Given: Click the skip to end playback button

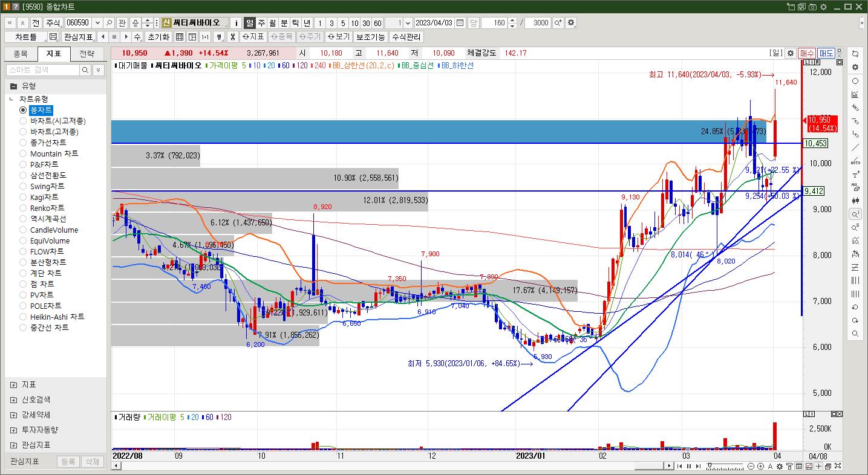Looking at the screenshot, I should (699, 466).
